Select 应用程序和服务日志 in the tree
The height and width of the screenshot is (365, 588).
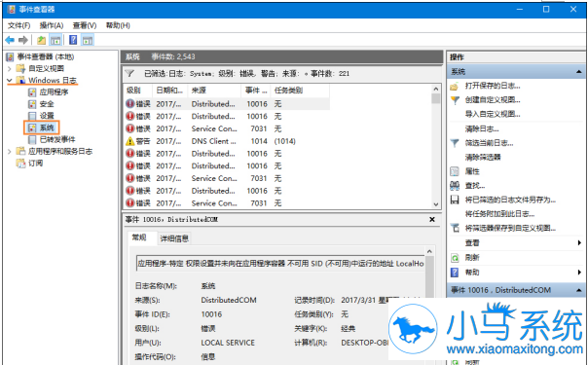pyautogui.click(x=60, y=152)
